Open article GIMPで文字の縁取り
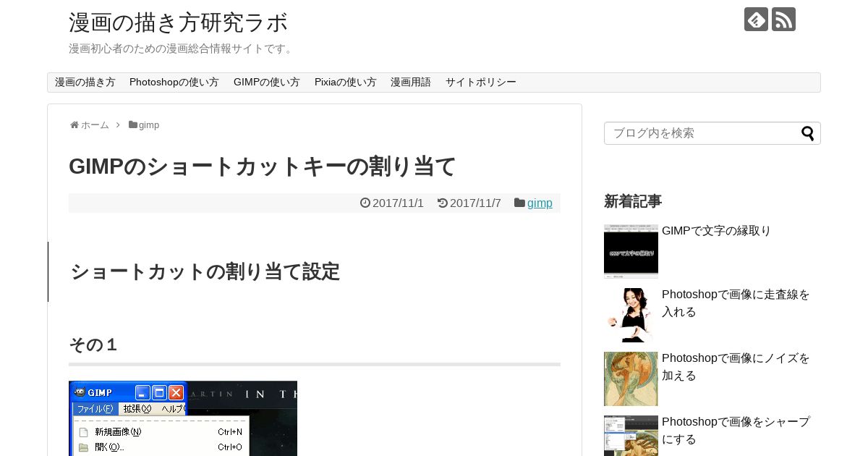 coord(716,231)
